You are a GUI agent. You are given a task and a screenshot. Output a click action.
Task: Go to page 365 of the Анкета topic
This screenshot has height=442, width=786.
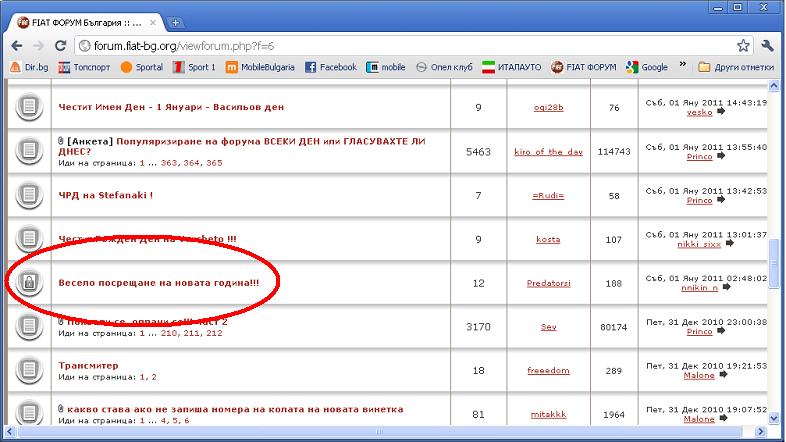point(214,162)
